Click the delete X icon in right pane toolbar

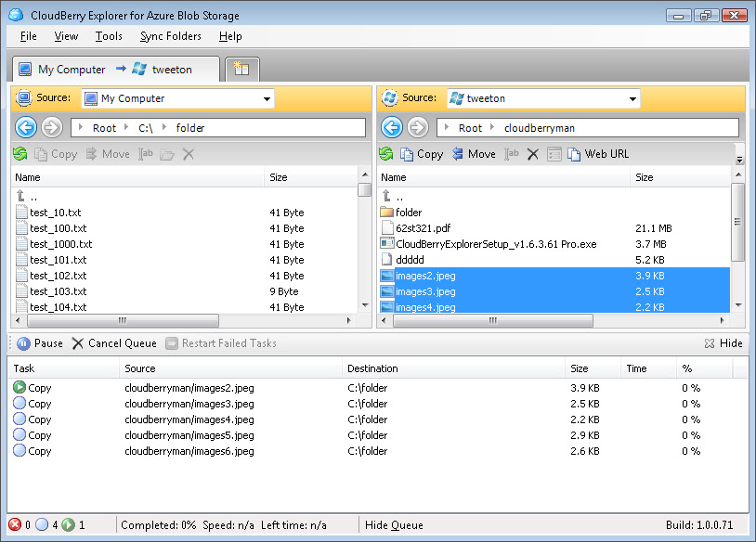click(533, 154)
